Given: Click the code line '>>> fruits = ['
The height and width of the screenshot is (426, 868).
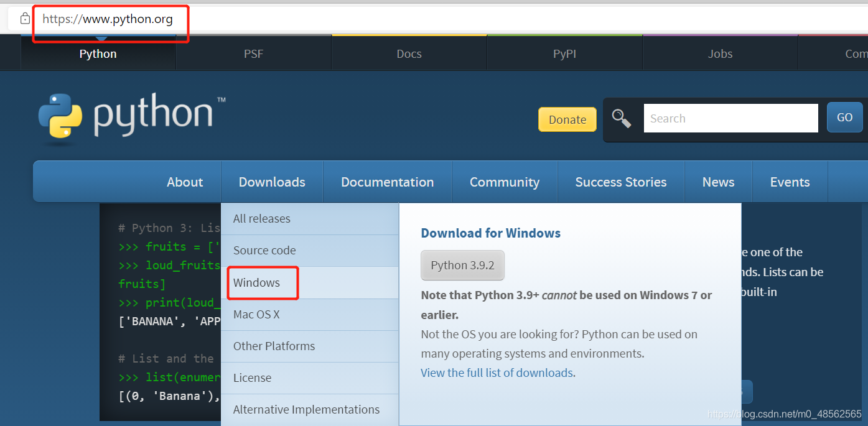Looking at the screenshot, I should click(x=170, y=247).
